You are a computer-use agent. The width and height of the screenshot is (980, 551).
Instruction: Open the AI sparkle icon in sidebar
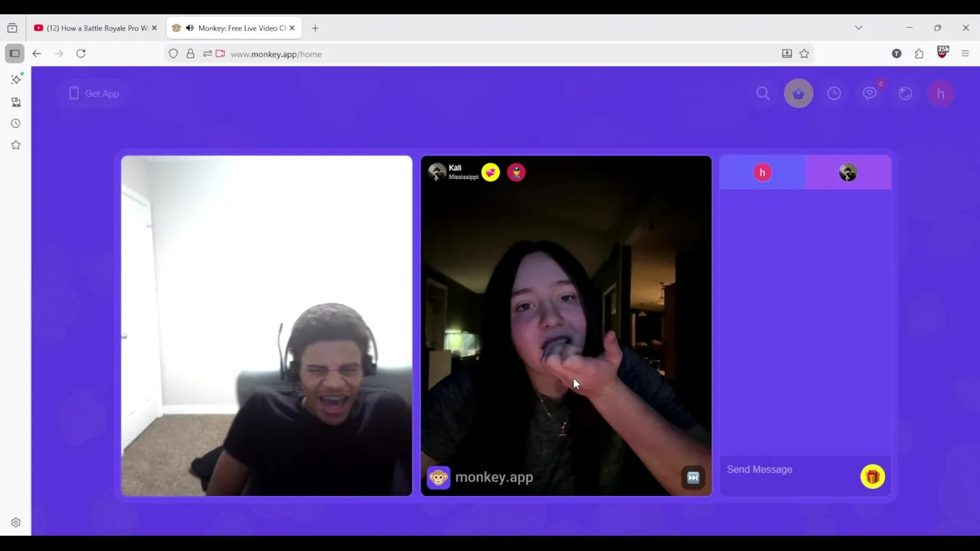16,80
